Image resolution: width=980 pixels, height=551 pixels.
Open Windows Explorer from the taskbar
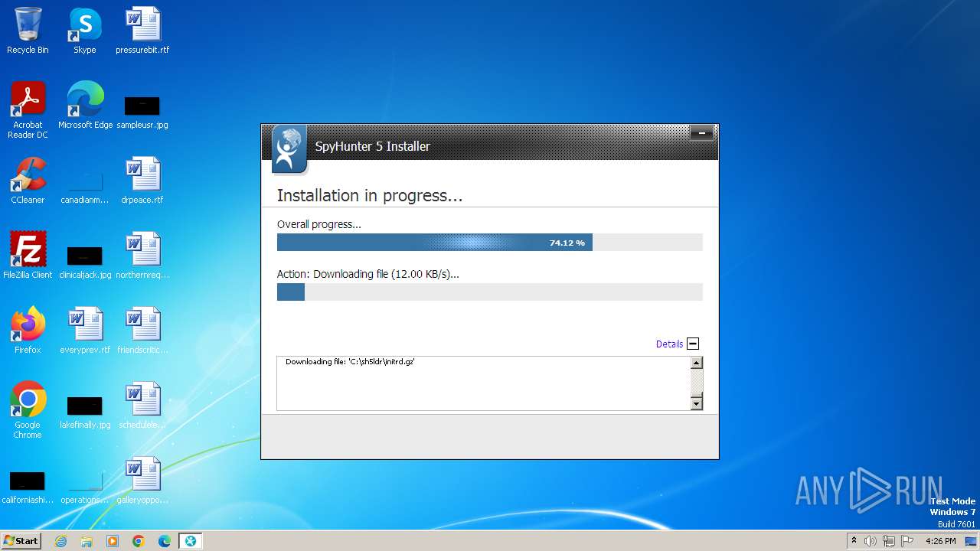coord(87,541)
